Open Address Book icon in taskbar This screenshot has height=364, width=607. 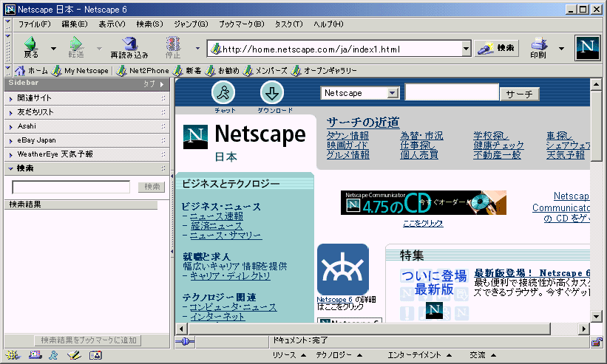point(95,355)
